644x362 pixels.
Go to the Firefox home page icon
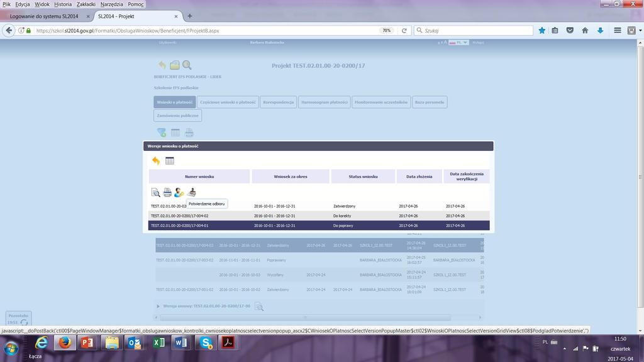(x=585, y=30)
